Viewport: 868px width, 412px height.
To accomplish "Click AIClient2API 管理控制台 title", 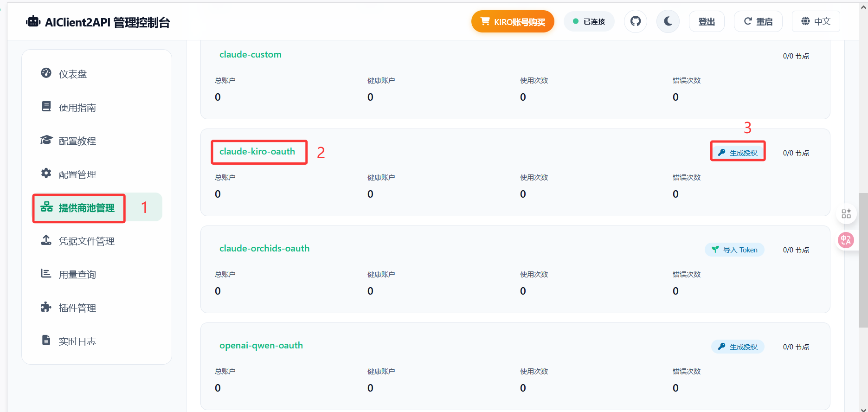I will pos(108,22).
